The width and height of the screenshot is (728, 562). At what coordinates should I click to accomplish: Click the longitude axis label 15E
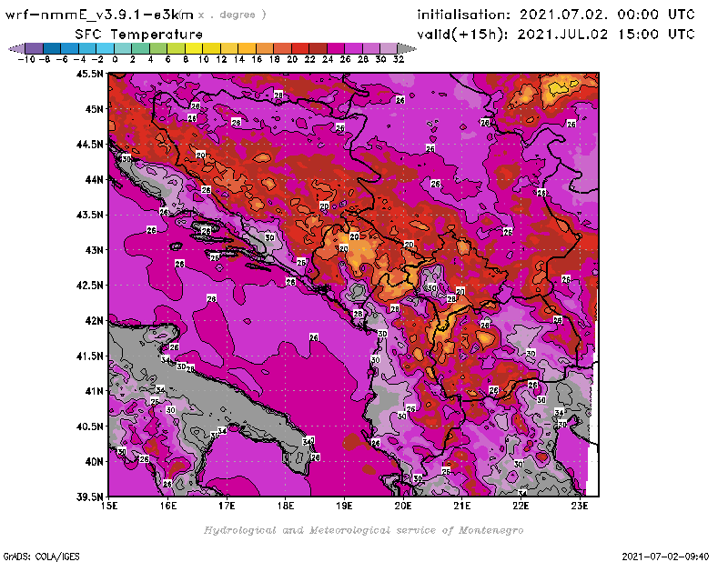pyautogui.click(x=109, y=507)
